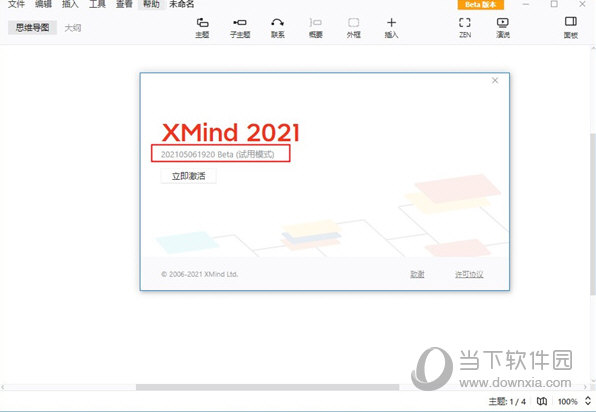The width and height of the screenshot is (596, 412).
Task: Click the map overview icon in status bar
Action: [x=542, y=401]
